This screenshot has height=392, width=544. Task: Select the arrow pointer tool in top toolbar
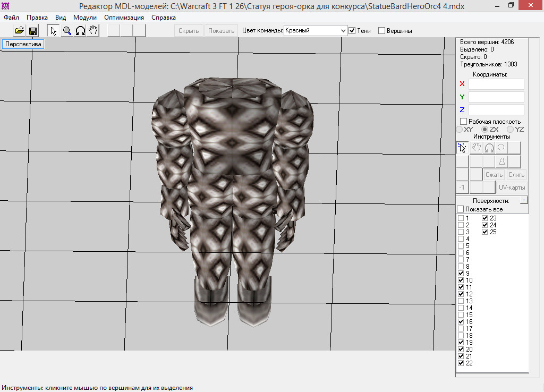pos(53,30)
